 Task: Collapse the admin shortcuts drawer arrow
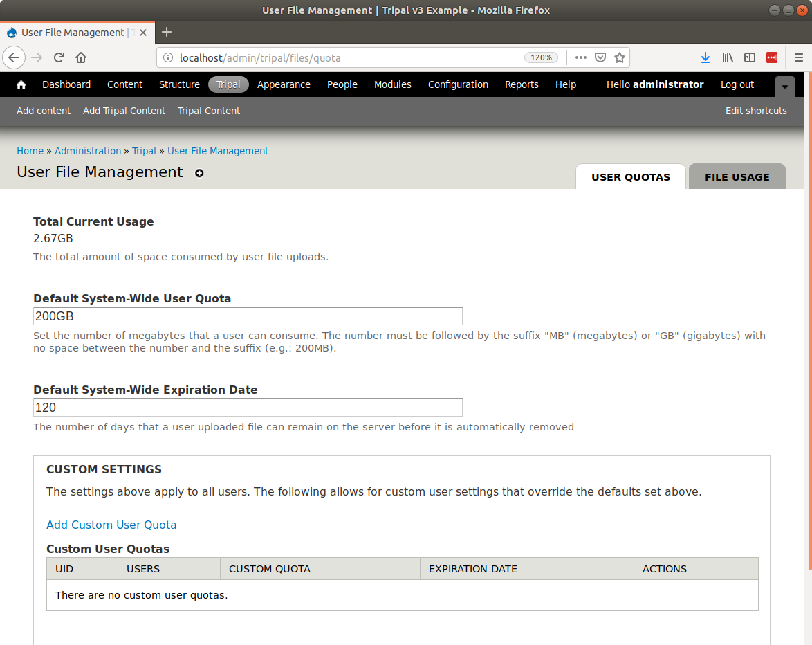[x=784, y=87]
